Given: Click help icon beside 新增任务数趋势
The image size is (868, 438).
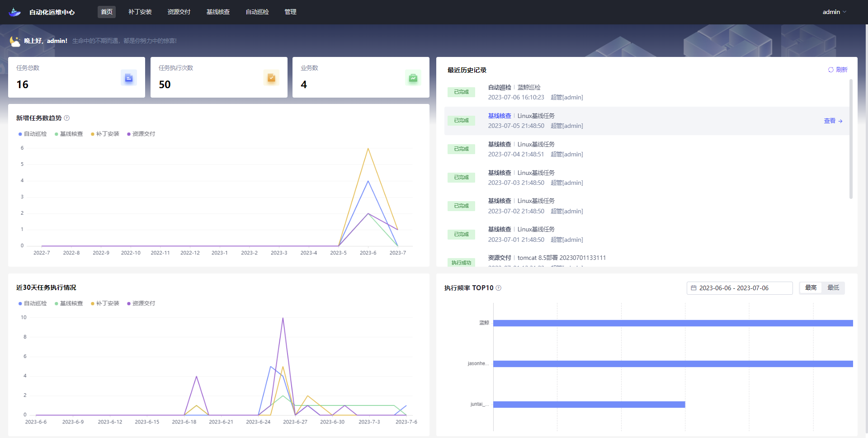Looking at the screenshot, I should click(67, 118).
